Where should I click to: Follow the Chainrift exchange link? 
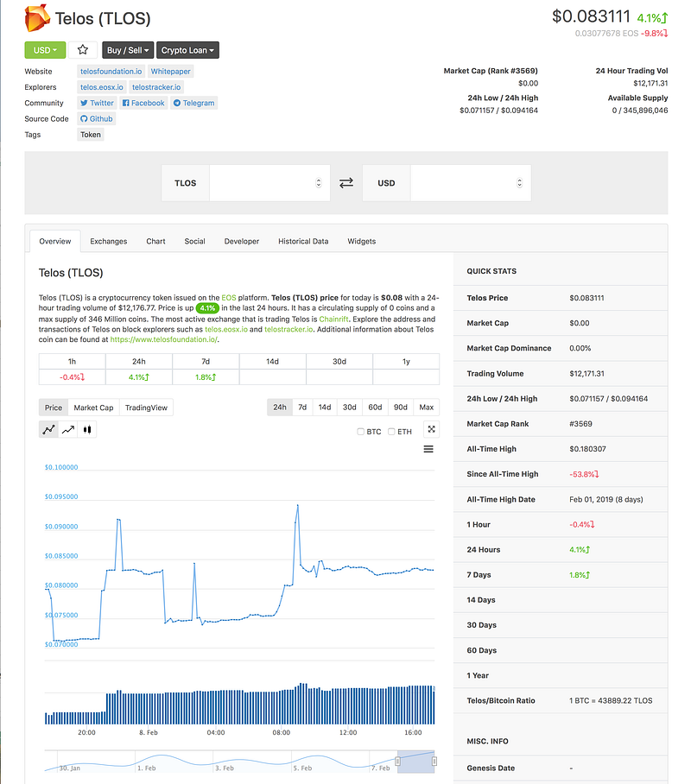coord(333,319)
